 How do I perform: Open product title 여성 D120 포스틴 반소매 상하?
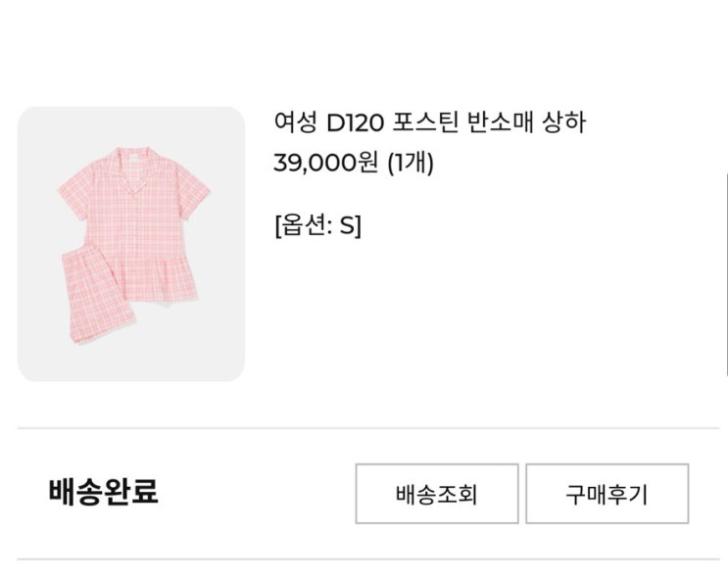[429, 123]
